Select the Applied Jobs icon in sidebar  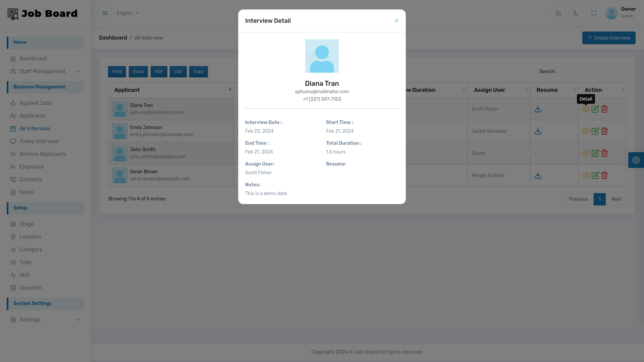(x=13, y=103)
